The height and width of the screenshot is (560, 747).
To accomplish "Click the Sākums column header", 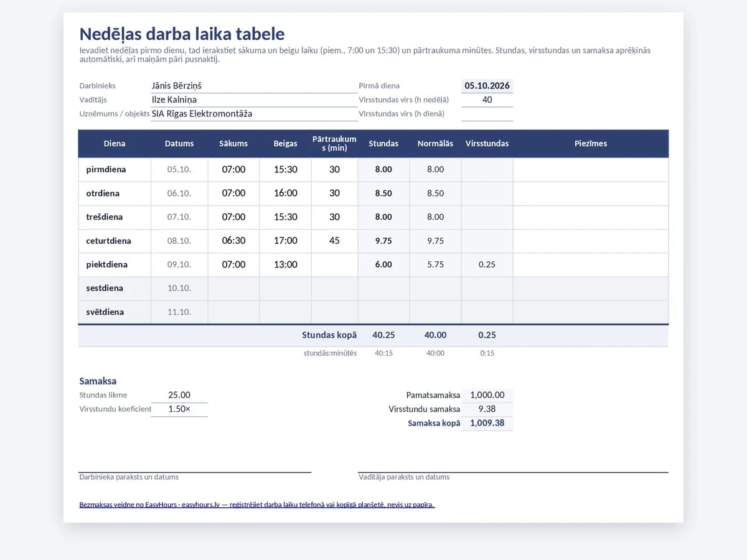I will coord(233,143).
